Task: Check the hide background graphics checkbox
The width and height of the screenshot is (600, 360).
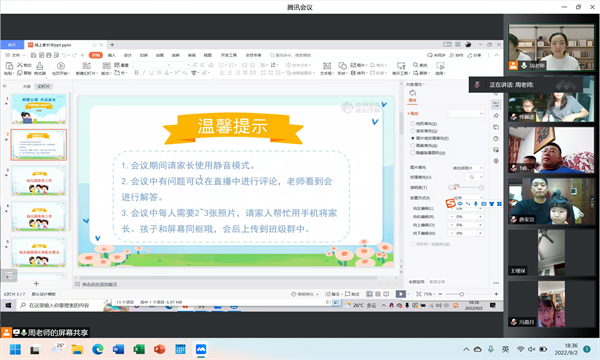Action: click(412, 153)
